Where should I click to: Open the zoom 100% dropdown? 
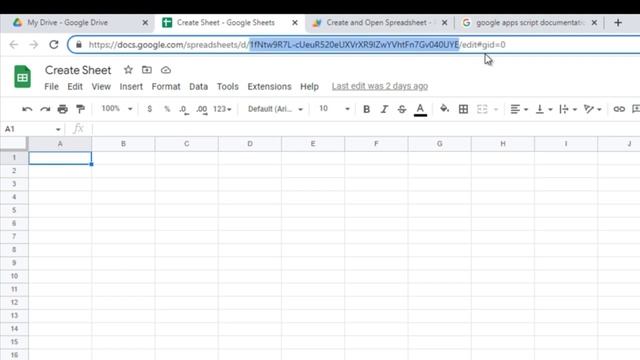[x=117, y=109]
